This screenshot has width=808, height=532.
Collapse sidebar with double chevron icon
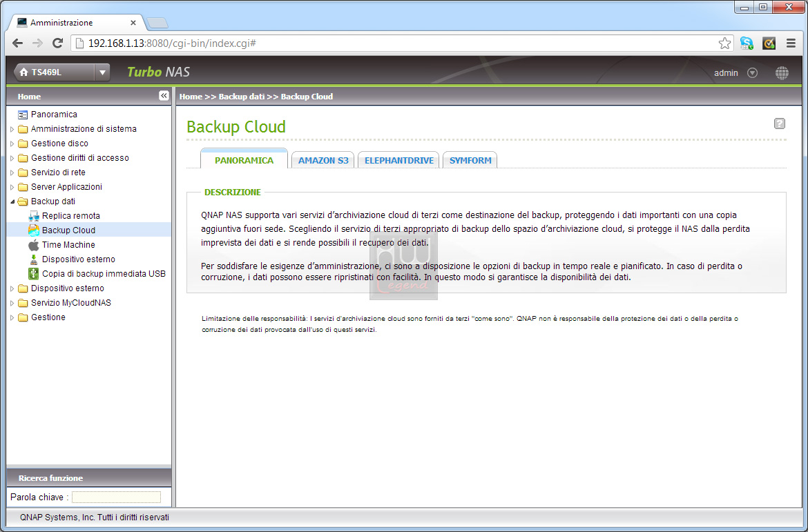(164, 96)
